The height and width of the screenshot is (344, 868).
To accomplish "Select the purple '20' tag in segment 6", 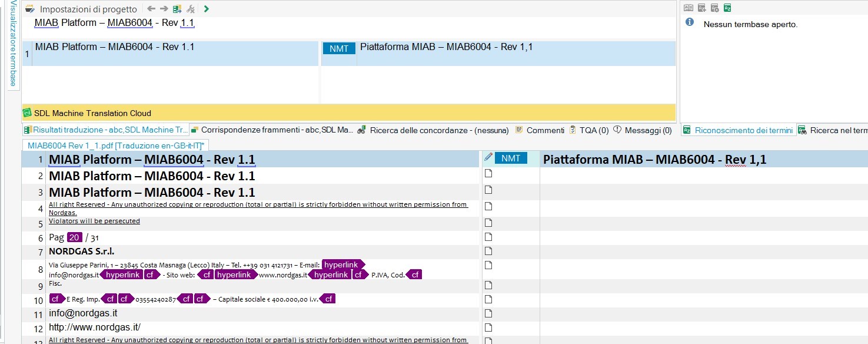I will point(74,237).
